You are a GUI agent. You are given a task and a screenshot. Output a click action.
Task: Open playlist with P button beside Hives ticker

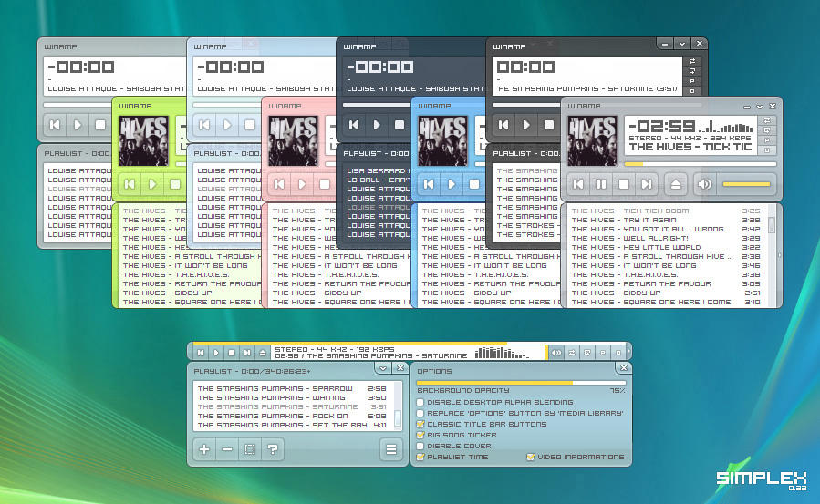[x=767, y=140]
